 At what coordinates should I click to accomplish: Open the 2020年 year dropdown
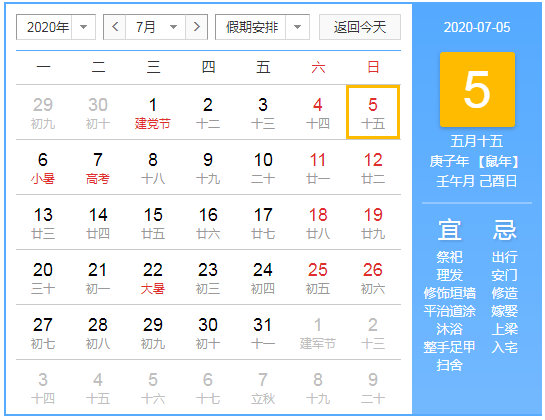coord(56,27)
